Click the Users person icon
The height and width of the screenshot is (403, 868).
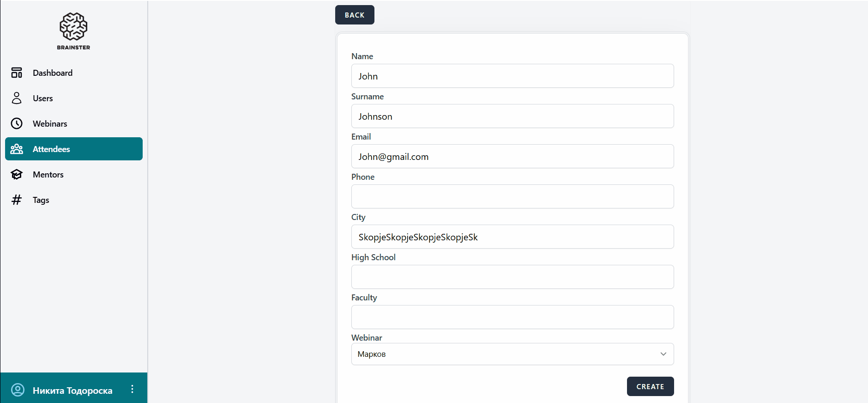pyautogui.click(x=17, y=98)
